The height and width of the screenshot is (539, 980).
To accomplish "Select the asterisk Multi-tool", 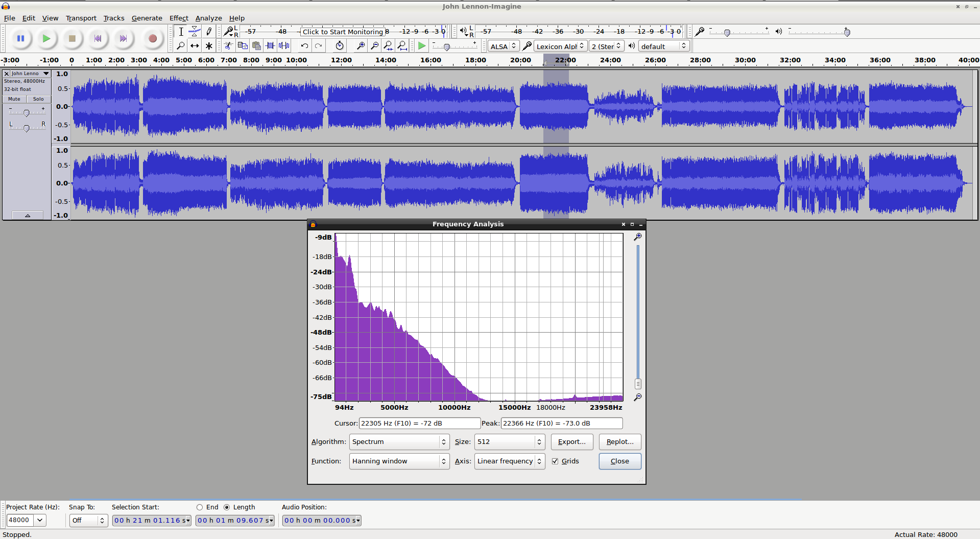I will pos(209,46).
